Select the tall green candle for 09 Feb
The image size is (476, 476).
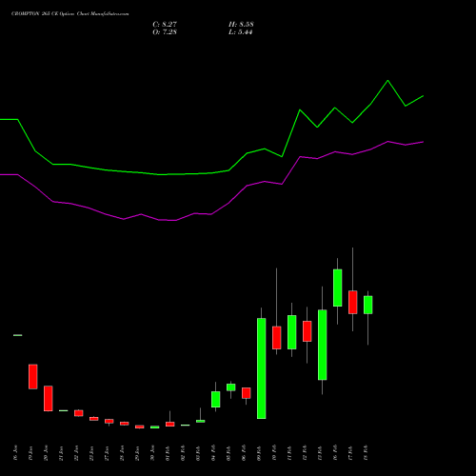point(262,368)
